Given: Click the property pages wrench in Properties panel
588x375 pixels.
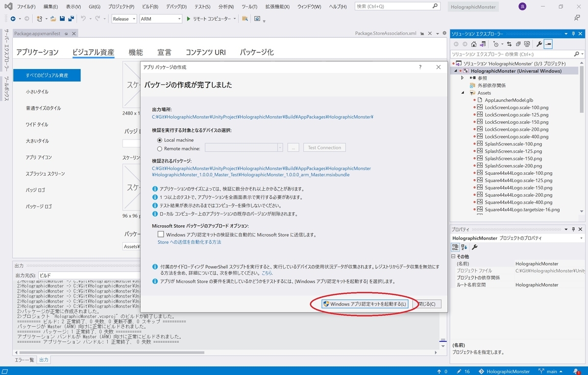Looking at the screenshot, I should (x=474, y=247).
